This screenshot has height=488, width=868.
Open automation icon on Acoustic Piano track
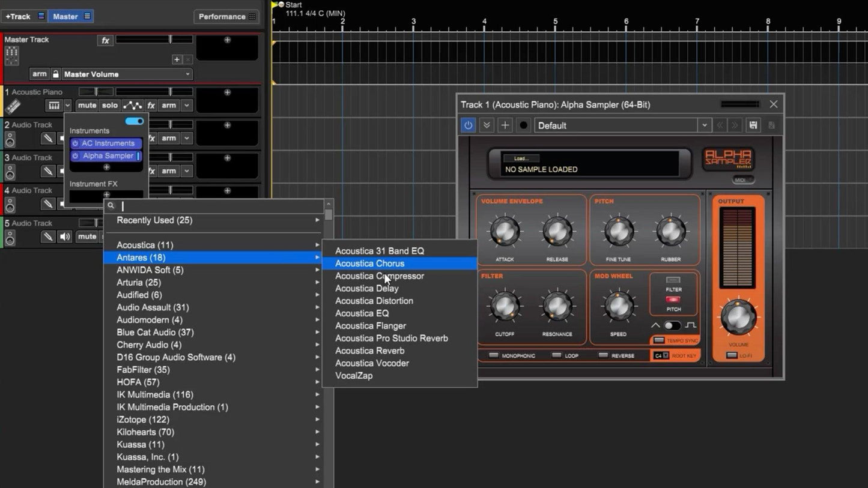pyautogui.click(x=132, y=105)
